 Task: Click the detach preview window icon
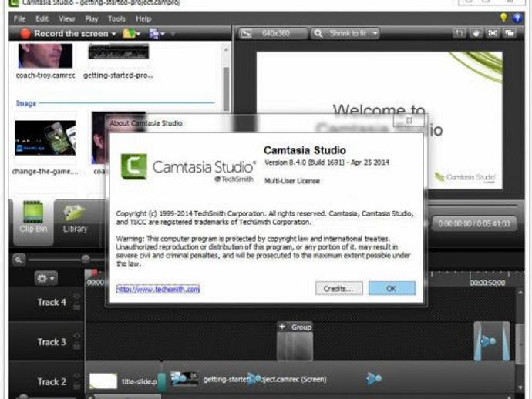pos(510,33)
